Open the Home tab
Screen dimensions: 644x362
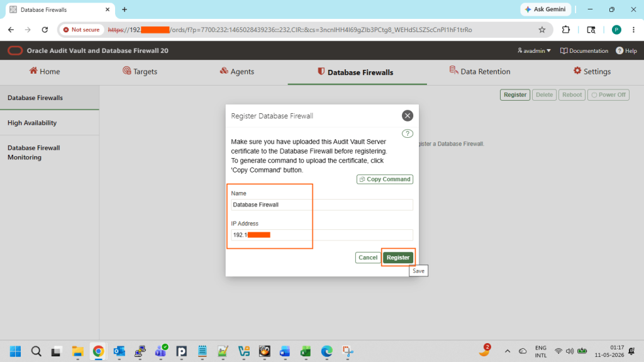pyautogui.click(x=45, y=72)
